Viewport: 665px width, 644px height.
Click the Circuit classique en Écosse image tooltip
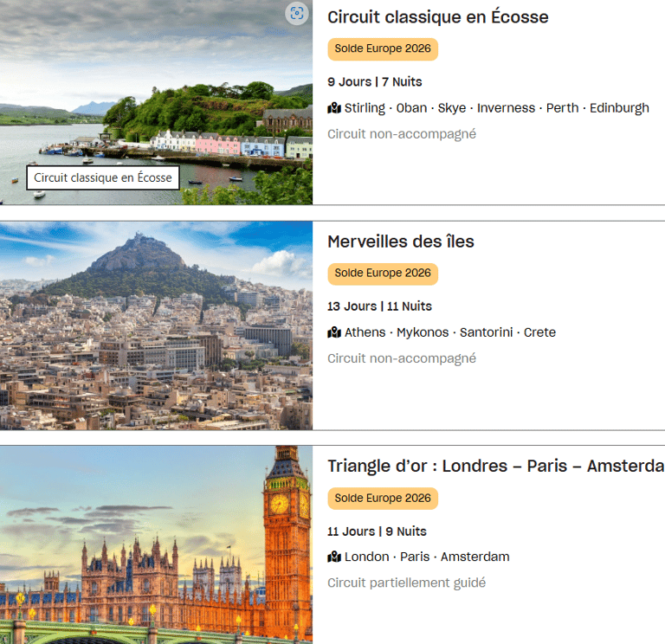103,177
